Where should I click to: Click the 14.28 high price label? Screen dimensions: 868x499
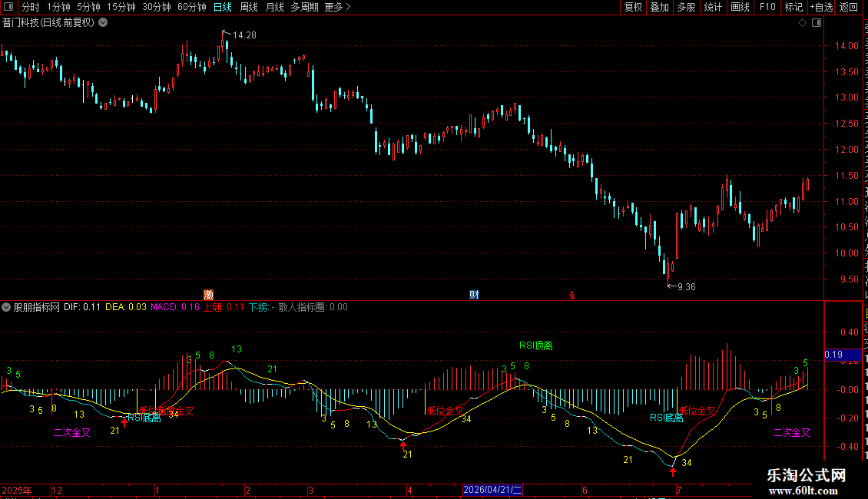coord(244,35)
